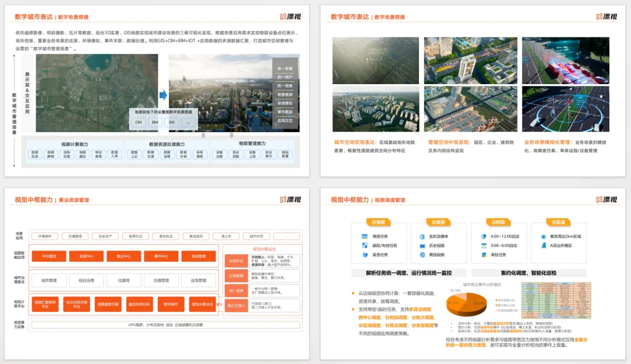Select the 分场景 orange tab label

[x=378, y=222]
